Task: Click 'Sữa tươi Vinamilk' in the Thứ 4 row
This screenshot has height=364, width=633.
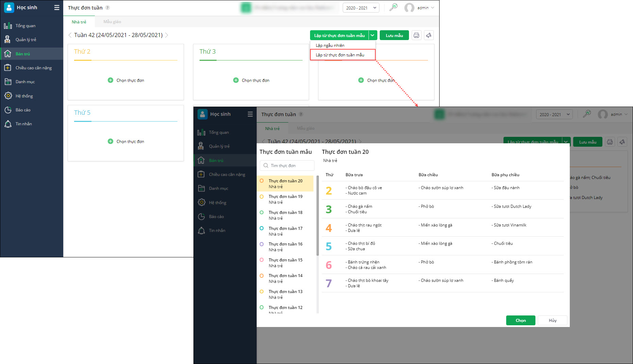Action: 509,225
